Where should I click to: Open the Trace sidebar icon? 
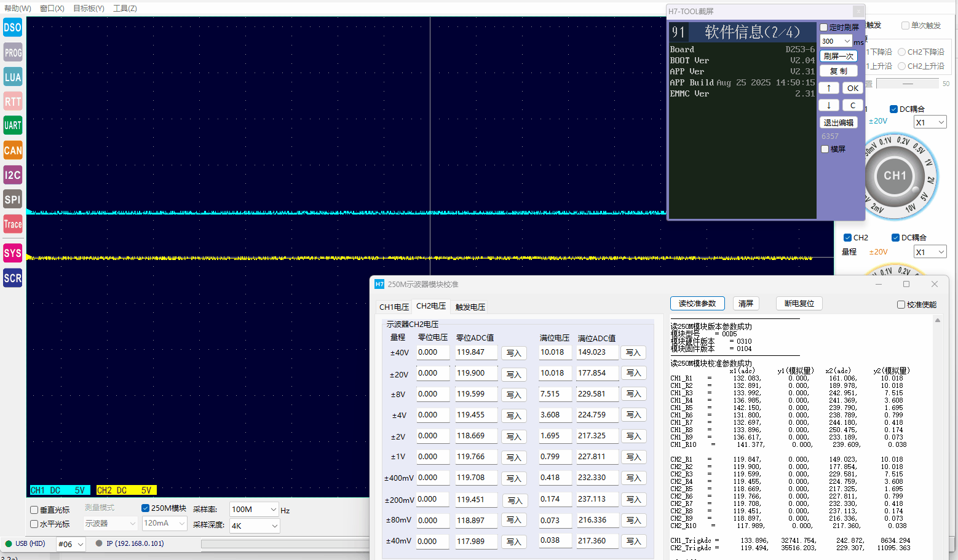click(x=12, y=224)
